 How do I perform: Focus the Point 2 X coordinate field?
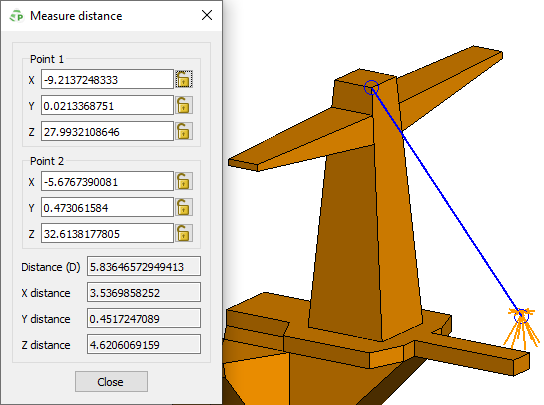tap(107, 181)
